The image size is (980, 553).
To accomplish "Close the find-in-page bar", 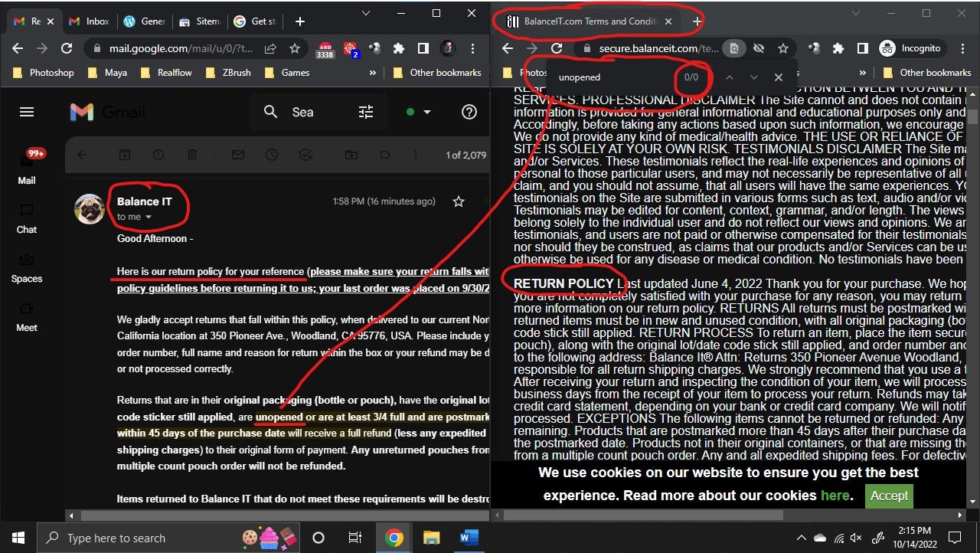I will (x=778, y=77).
